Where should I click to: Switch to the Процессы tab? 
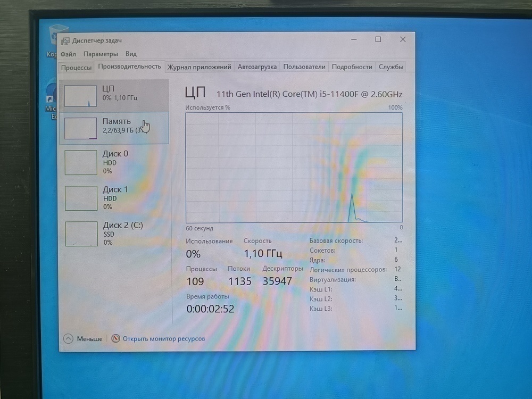76,66
